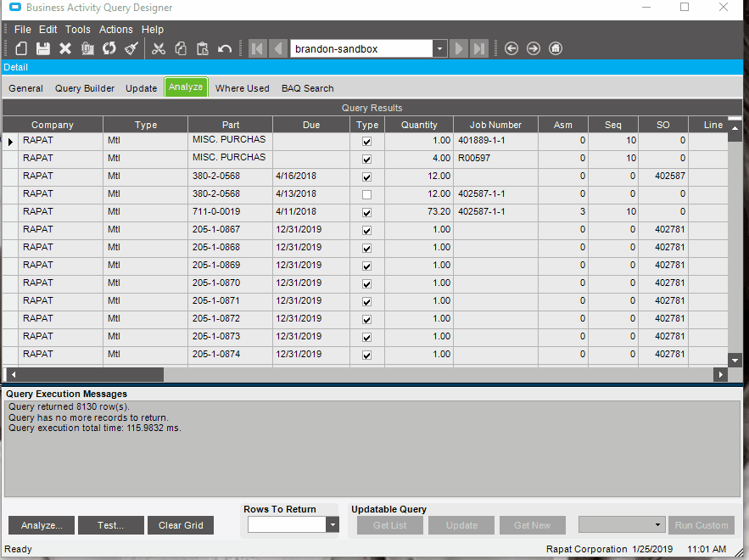Go to previous record navigation icon
Image resolution: width=749 pixels, height=560 pixels.
pos(278,48)
